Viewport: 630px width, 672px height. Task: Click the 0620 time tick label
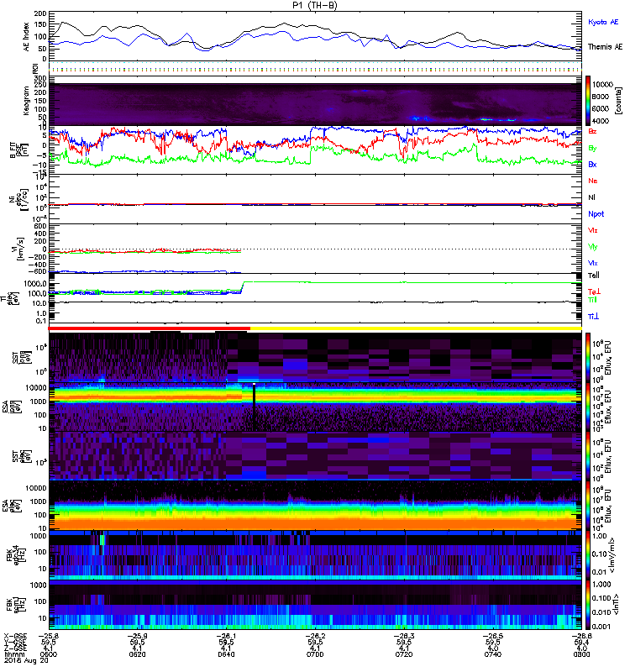(x=137, y=654)
